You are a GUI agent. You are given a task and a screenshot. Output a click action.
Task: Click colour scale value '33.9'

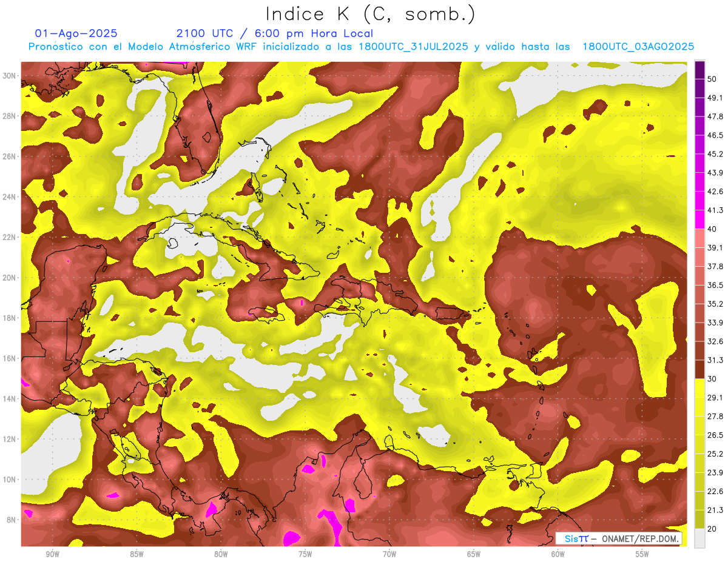[x=715, y=323]
